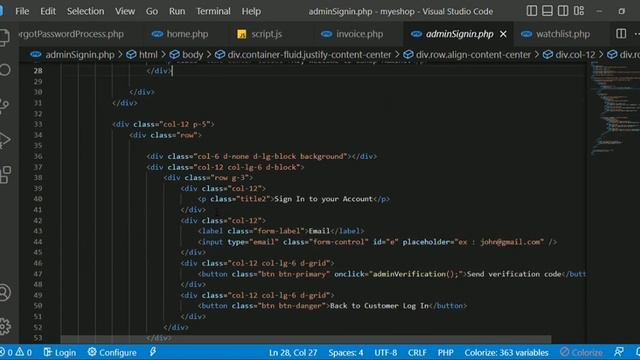This screenshot has height=360, width=640.
Task: Open the Explorer view in activity bar
Action: click(x=5, y=38)
